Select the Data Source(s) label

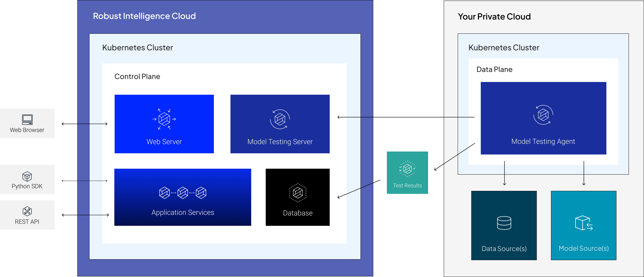pos(504,249)
